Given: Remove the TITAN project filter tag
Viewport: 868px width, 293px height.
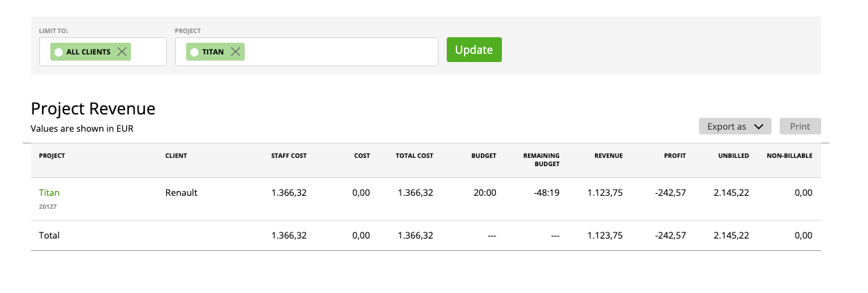Looking at the screenshot, I should pos(236,52).
